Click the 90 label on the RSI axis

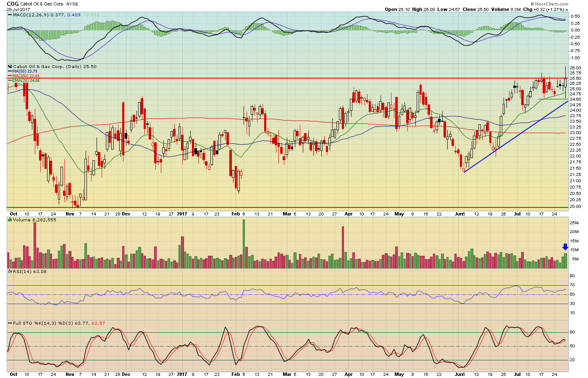click(572, 276)
